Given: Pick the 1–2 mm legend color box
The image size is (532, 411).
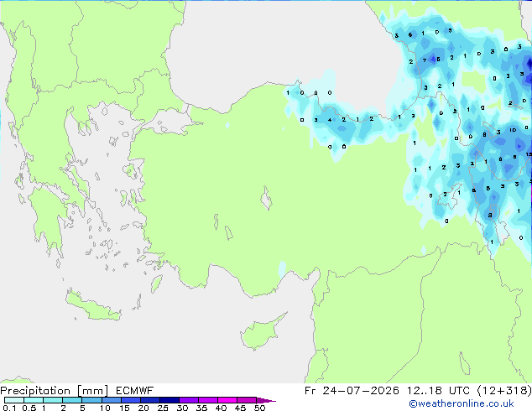Looking at the screenshot, I should (53, 400).
